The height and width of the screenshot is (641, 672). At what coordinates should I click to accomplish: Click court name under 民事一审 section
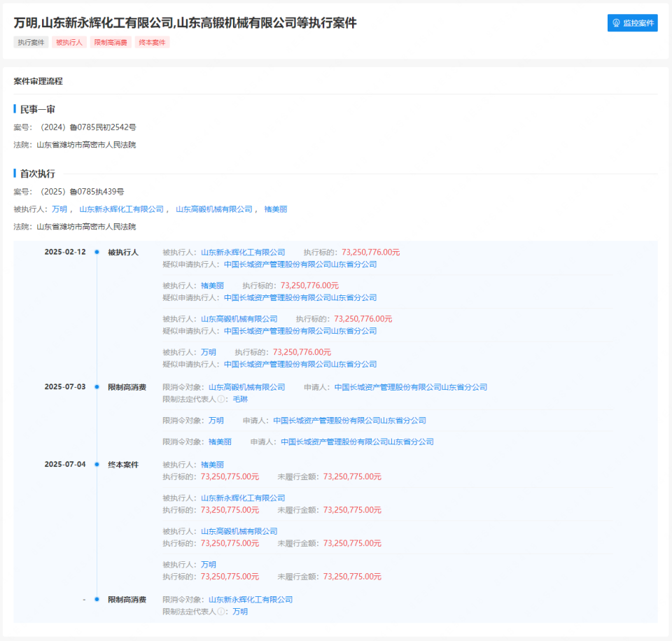86,145
